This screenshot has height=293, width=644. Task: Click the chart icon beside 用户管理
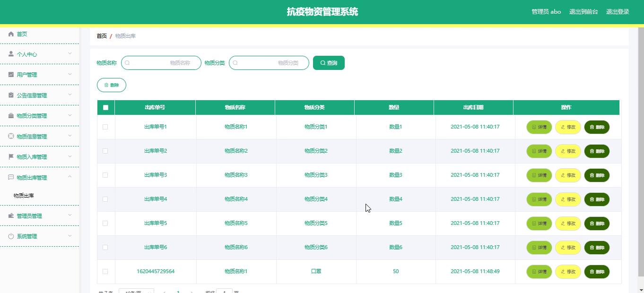pyautogui.click(x=11, y=75)
